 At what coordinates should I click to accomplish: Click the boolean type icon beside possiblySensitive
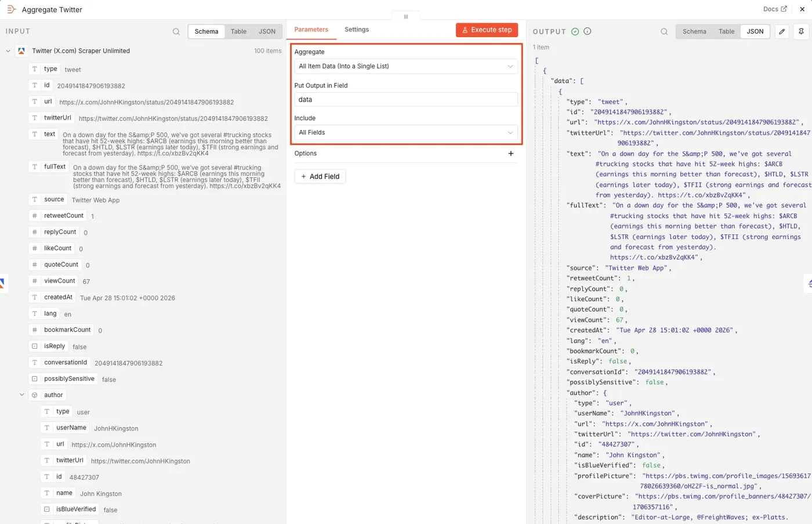[35, 378]
